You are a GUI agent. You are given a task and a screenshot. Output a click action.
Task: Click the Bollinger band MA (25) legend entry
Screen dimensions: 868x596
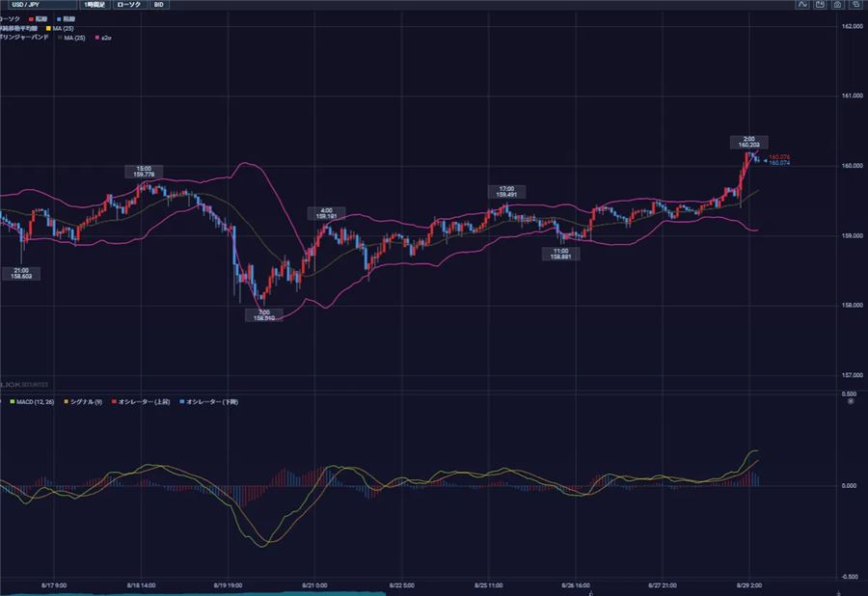(x=71, y=38)
